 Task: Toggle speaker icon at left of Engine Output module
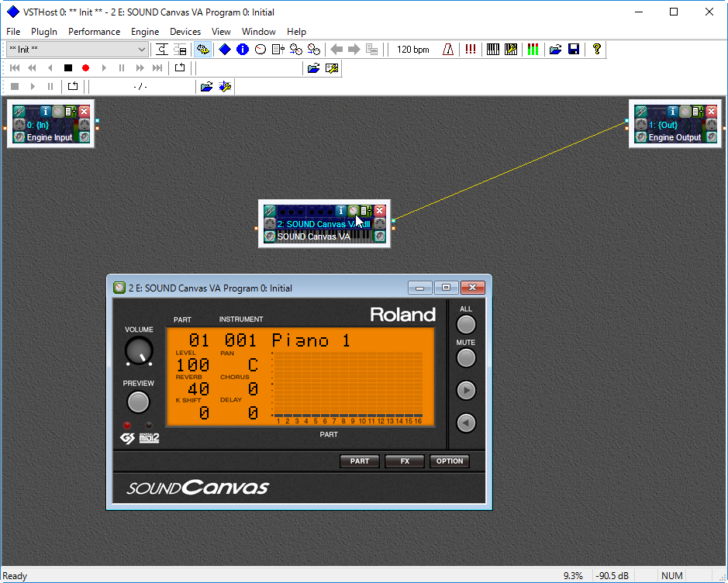tap(640, 137)
